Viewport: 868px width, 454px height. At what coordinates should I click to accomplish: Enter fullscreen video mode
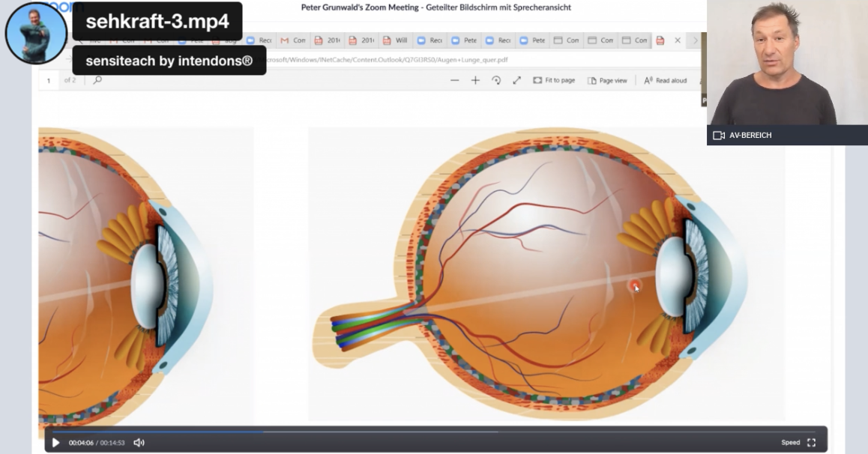812,442
